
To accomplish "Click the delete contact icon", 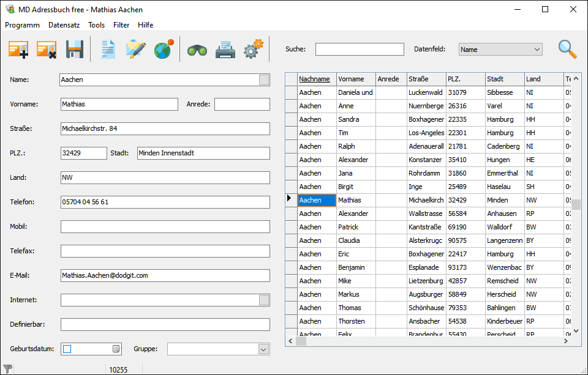I will (x=47, y=50).
